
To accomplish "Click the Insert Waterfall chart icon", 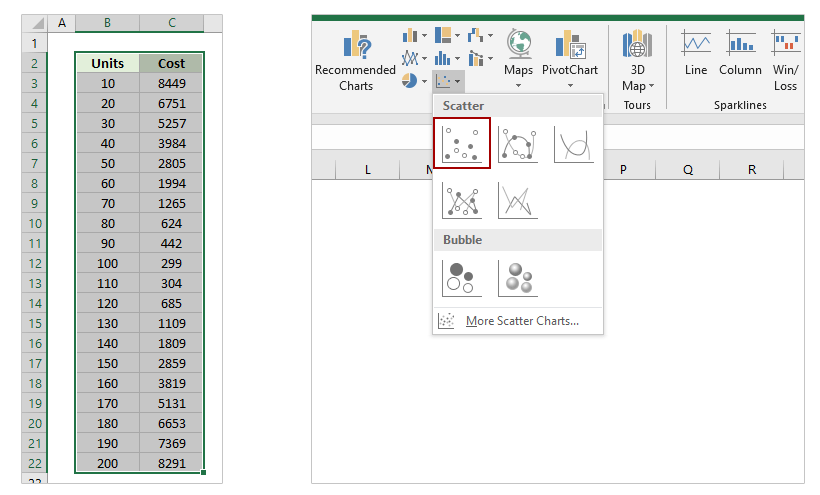I will 475,36.
